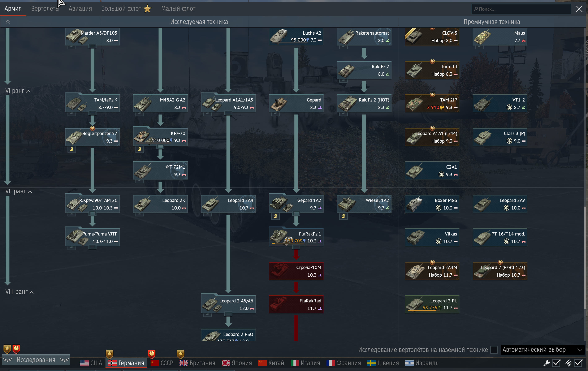The width and height of the screenshot is (588, 371).
Task: Select the СССР nation button
Action: point(162,363)
